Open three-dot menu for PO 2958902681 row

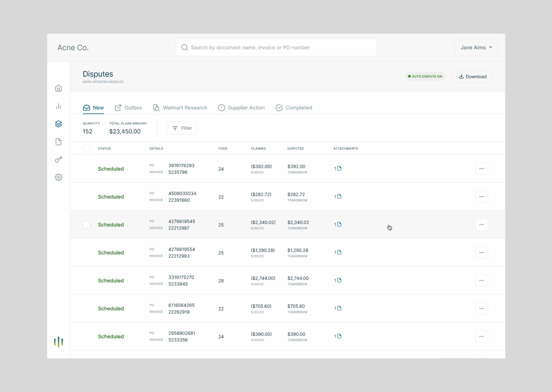pyautogui.click(x=481, y=336)
